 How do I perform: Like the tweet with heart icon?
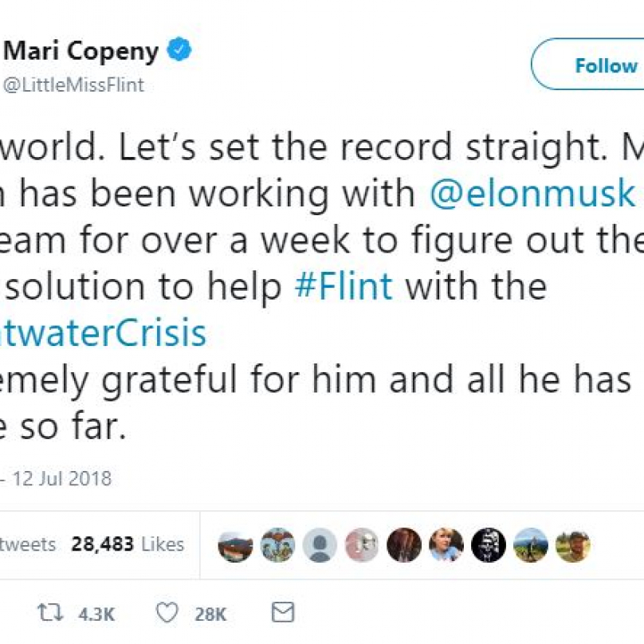click(167, 613)
